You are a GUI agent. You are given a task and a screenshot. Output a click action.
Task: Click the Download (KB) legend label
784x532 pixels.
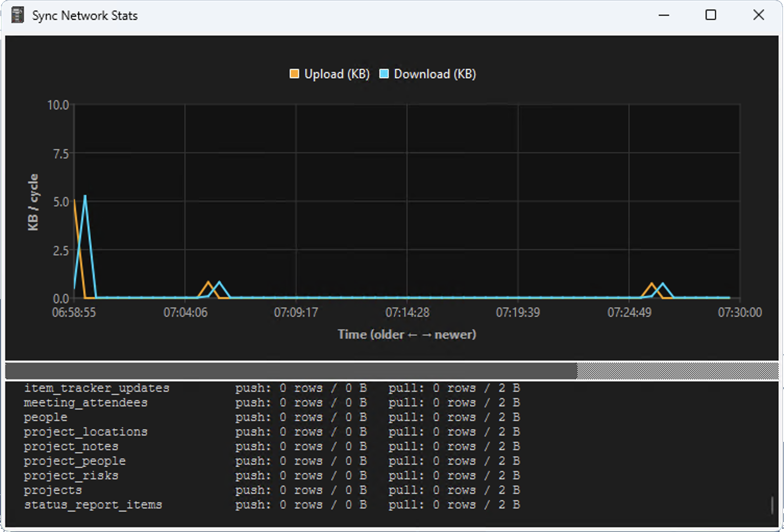tap(435, 74)
